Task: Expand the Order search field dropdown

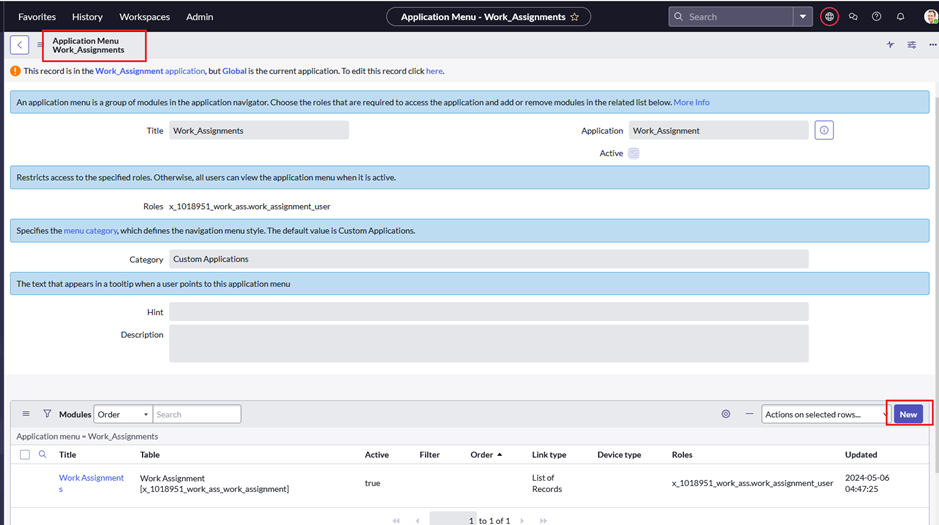Action: click(x=122, y=414)
